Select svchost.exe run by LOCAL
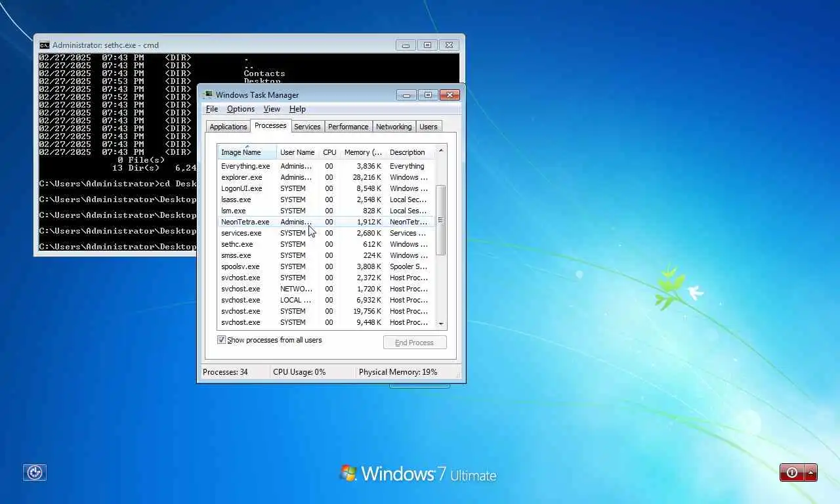 [326, 300]
